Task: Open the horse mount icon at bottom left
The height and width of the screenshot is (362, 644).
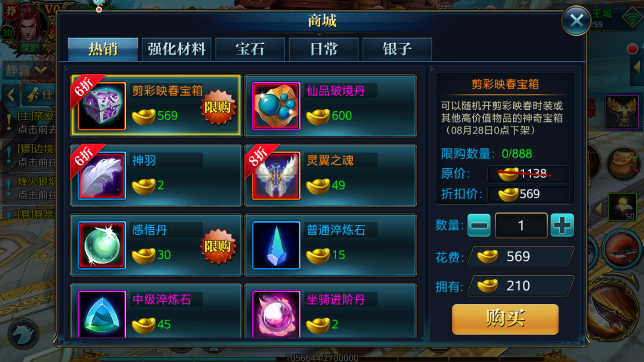Action: point(23,333)
